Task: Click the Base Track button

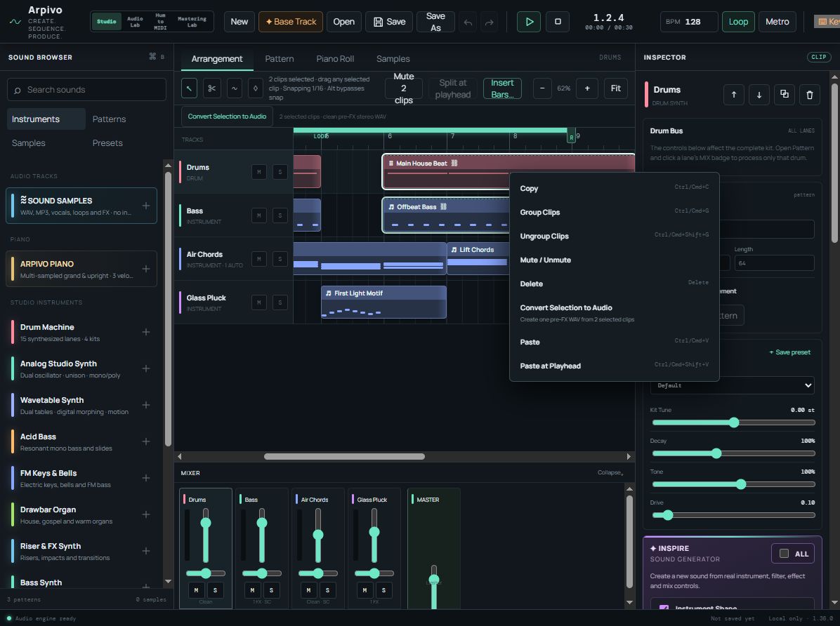Action: pyautogui.click(x=290, y=22)
